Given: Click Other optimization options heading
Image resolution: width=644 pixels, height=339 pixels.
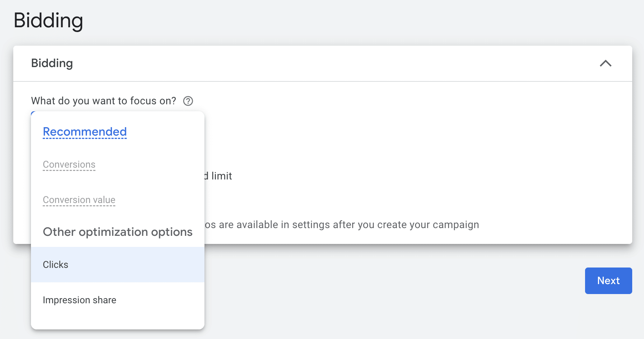Looking at the screenshot, I should 118,232.
